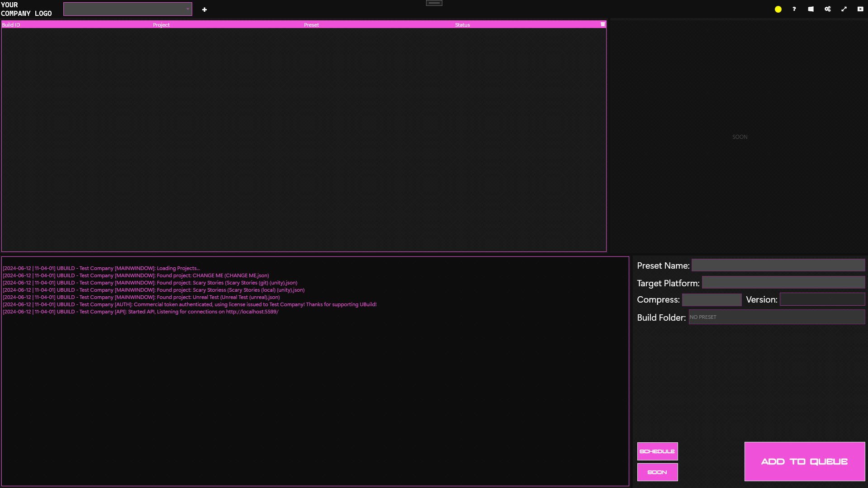868x488 pixels.
Task: Click the Project column header
Action: [x=161, y=25]
